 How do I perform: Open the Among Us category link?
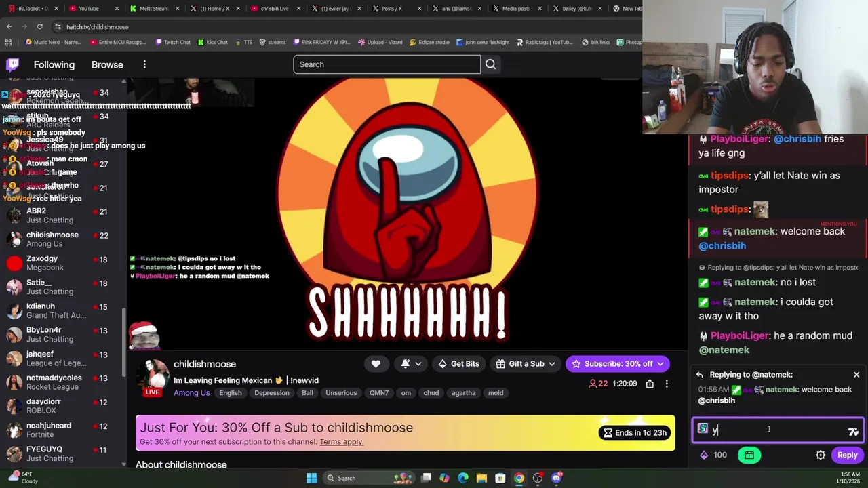(x=191, y=393)
